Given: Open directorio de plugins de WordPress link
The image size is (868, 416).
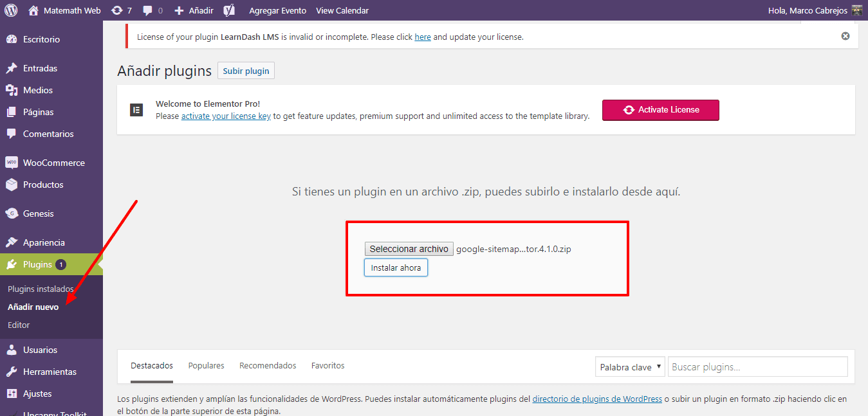Looking at the screenshot, I should [x=597, y=399].
